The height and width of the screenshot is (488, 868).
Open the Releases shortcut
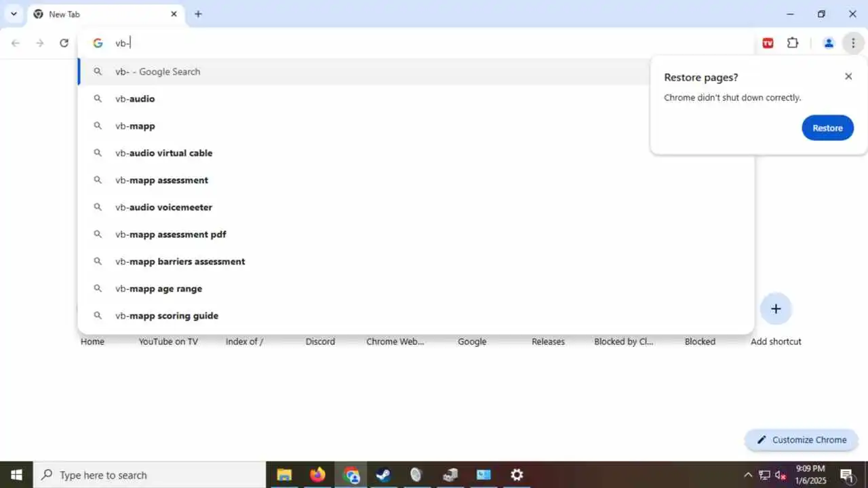click(x=548, y=342)
